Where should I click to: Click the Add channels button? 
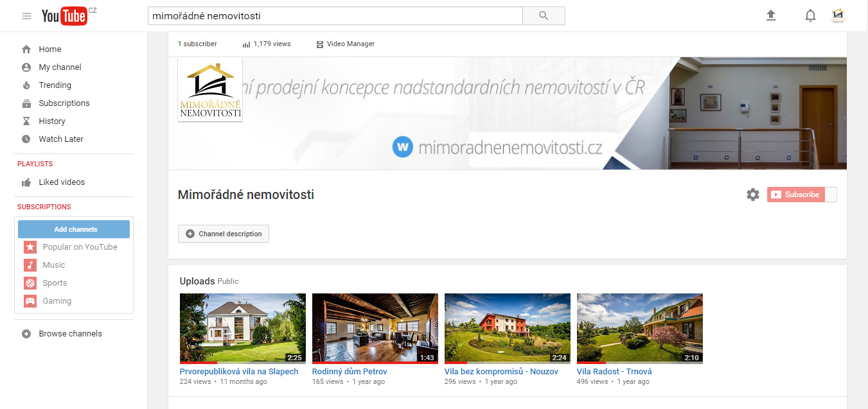point(74,229)
